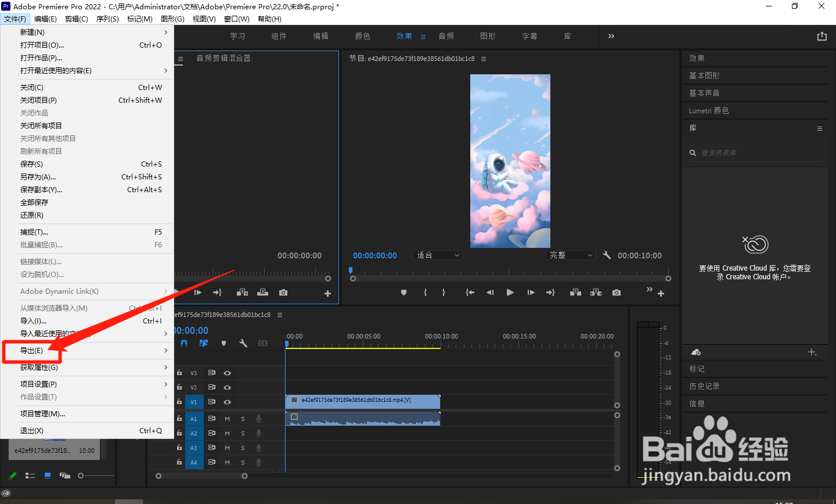Viewport: 836px width, 504px height.
Task: Go to Out point in Program monitor
Action: tap(550, 293)
